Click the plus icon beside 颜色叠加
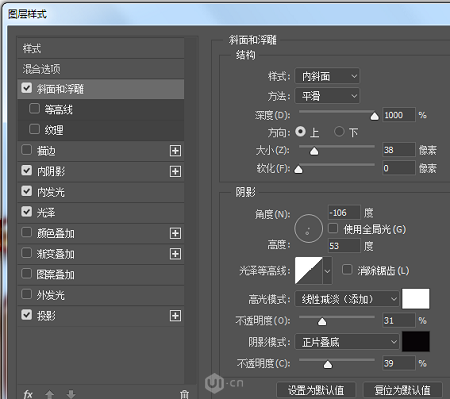 (175, 233)
